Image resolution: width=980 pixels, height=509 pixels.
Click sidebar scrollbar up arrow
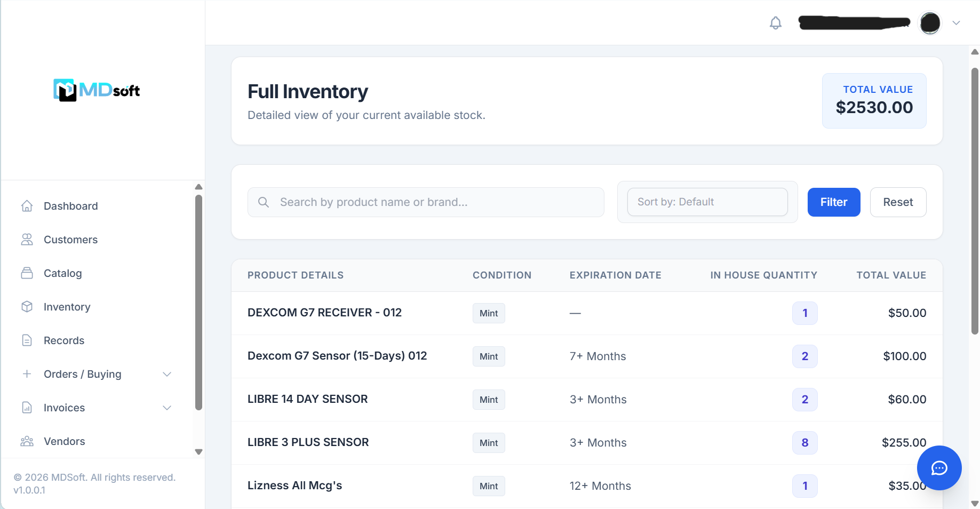click(198, 187)
